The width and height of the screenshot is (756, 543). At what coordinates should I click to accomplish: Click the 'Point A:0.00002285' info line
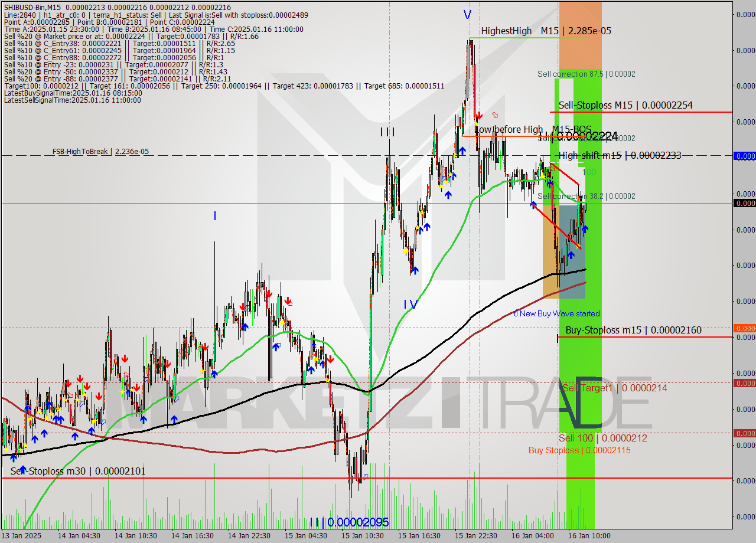[x=109, y=22]
